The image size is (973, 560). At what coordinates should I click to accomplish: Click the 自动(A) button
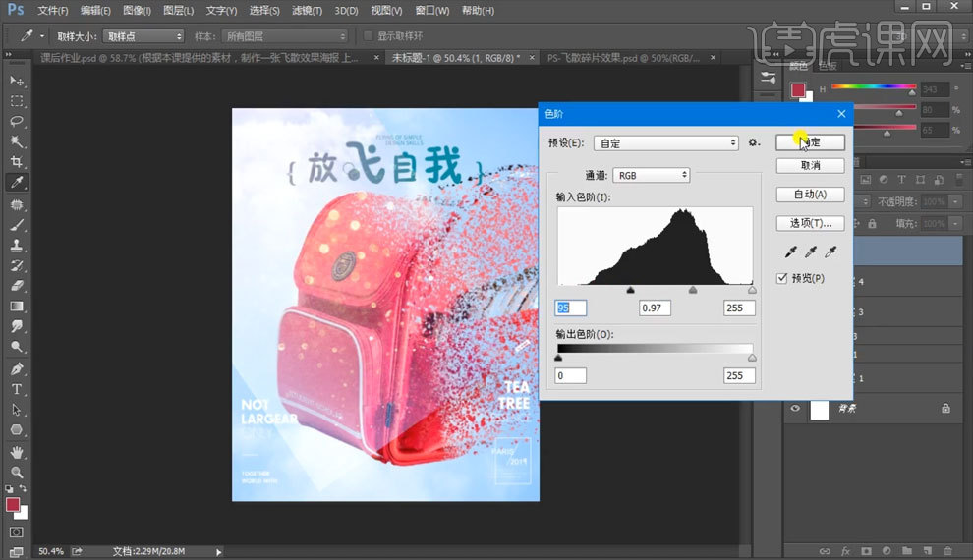[x=810, y=195]
